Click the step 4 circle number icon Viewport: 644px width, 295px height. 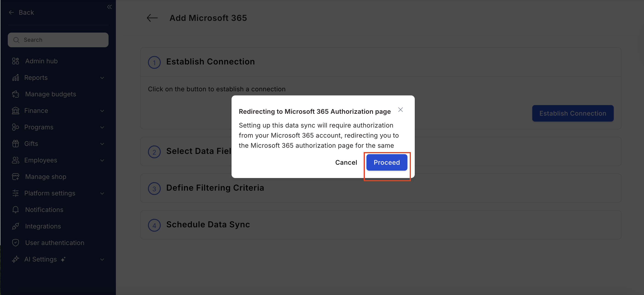(x=154, y=225)
